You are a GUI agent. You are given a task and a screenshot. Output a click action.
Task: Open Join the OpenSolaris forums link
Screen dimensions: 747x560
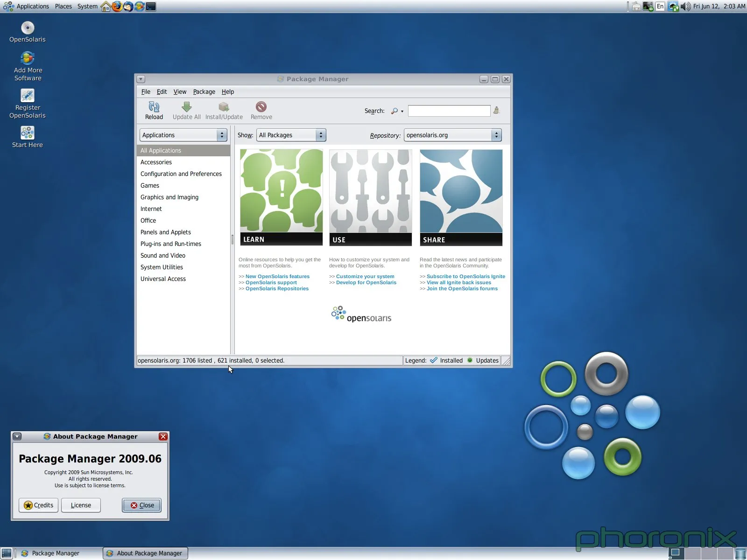pos(462,289)
